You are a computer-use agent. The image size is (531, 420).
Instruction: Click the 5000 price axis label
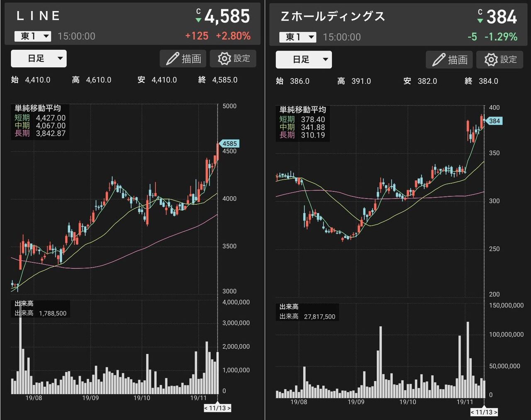(x=229, y=106)
